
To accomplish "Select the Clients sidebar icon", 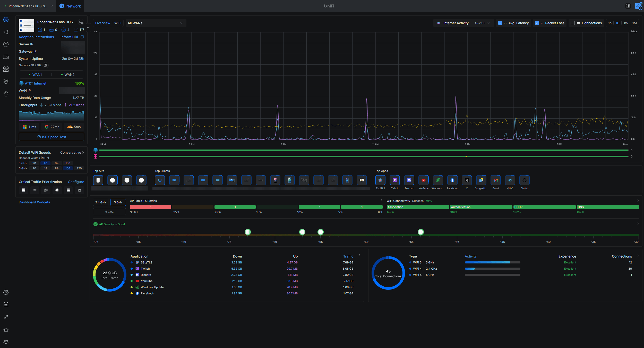I will tap(6, 57).
